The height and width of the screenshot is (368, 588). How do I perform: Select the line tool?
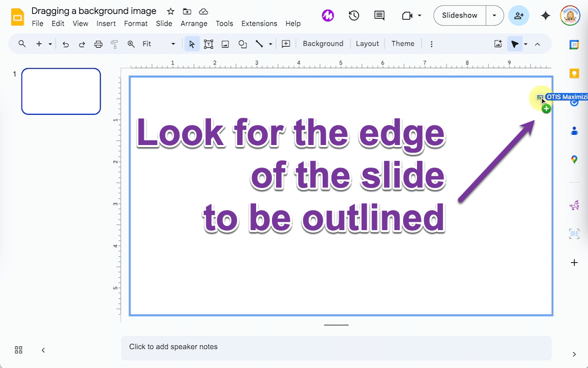(259, 44)
